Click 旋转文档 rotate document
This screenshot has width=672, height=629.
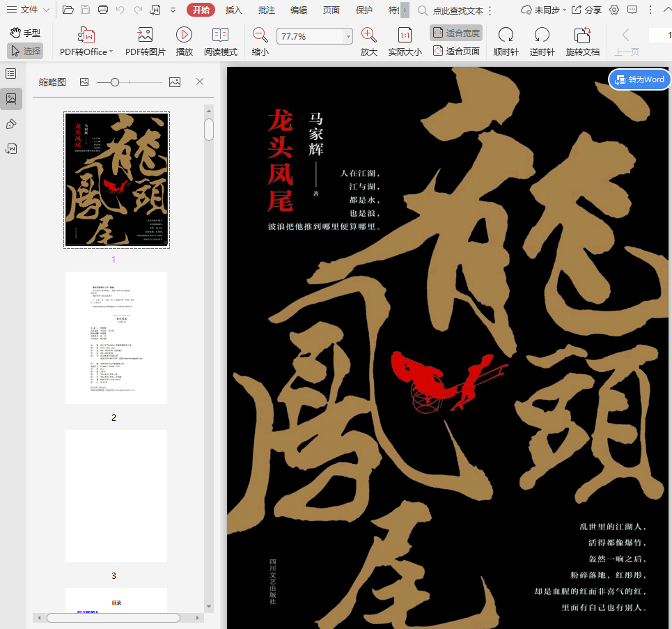pyautogui.click(x=582, y=41)
